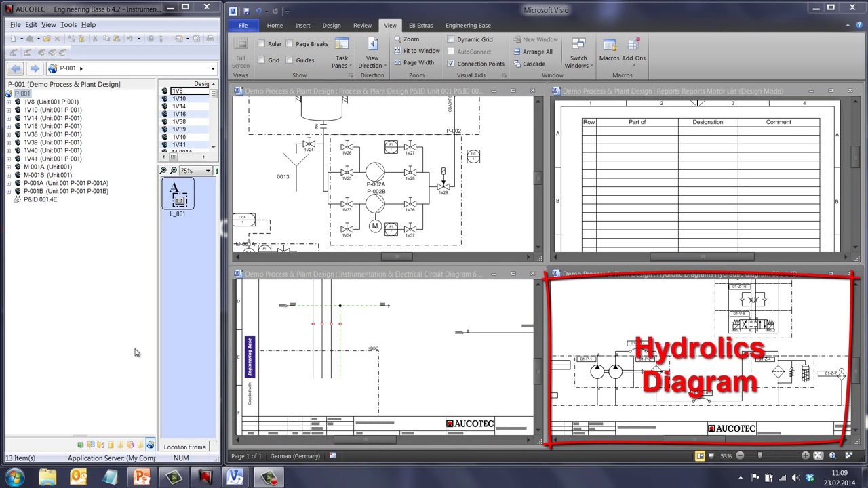Click Cut icon in Engineering Base toolbar
Image resolution: width=868 pixels, height=488 pixels.
tap(94, 39)
